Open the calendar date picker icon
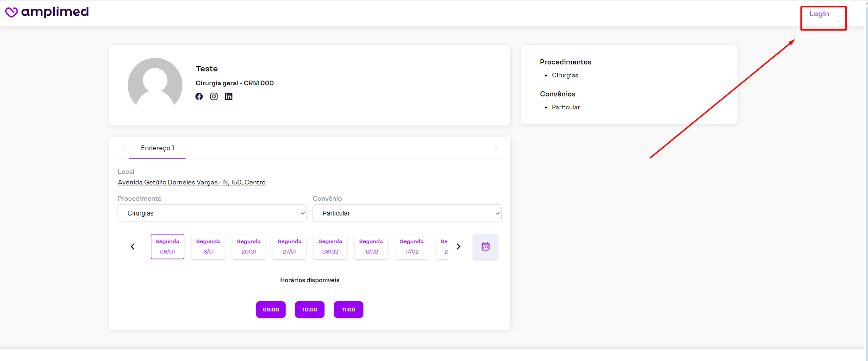The width and height of the screenshot is (868, 361). point(485,247)
